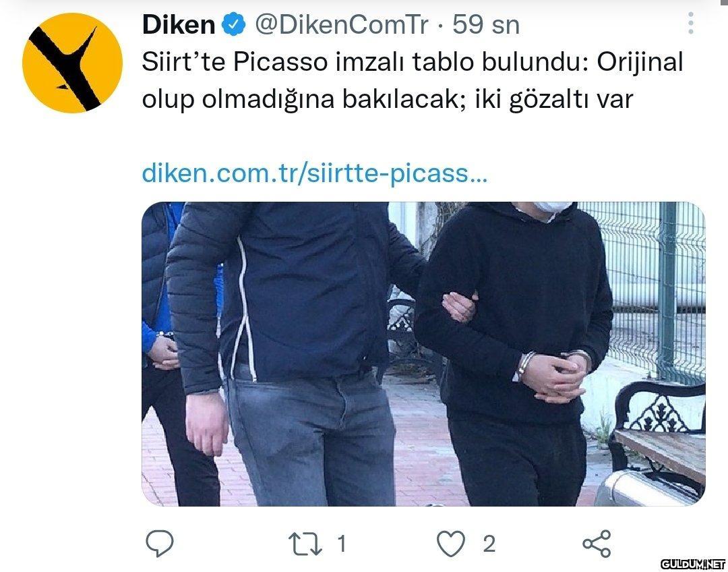Click the GULDUM.NET watermark
Image resolution: width=728 pixels, height=572 pixels.
[693, 564]
